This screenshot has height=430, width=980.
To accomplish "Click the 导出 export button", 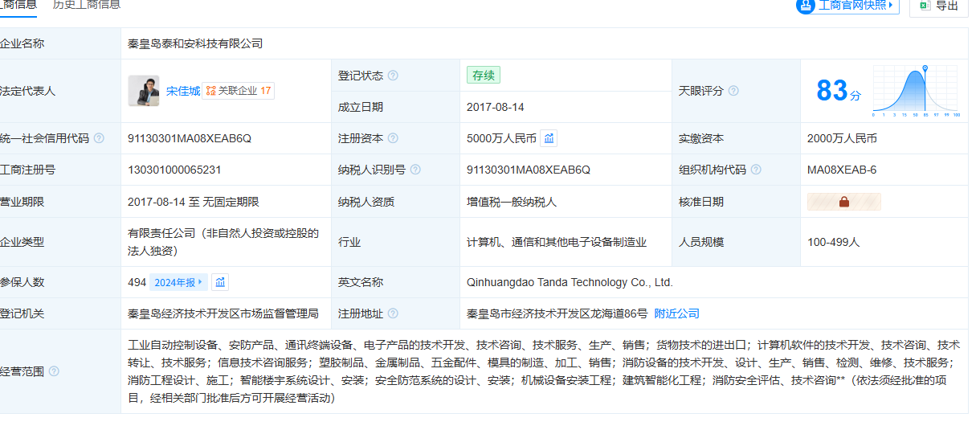I will (x=939, y=6).
